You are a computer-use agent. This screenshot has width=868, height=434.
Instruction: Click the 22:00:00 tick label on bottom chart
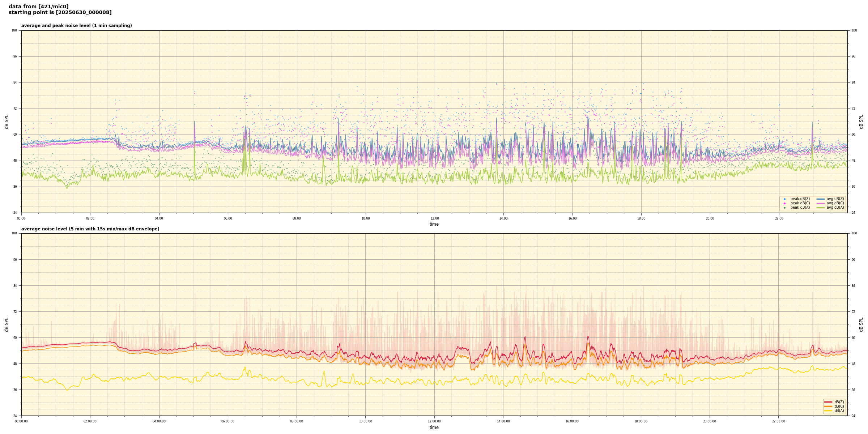(x=779, y=421)
